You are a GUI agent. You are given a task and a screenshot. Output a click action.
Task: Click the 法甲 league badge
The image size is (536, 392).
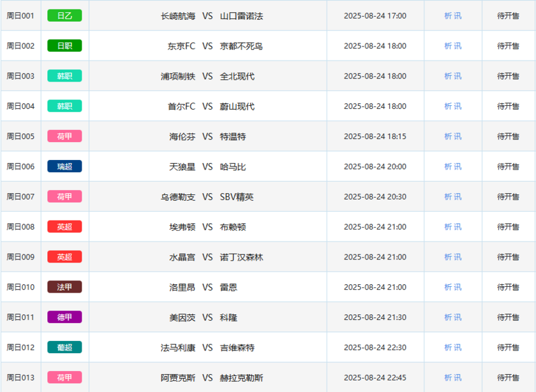pos(64,287)
